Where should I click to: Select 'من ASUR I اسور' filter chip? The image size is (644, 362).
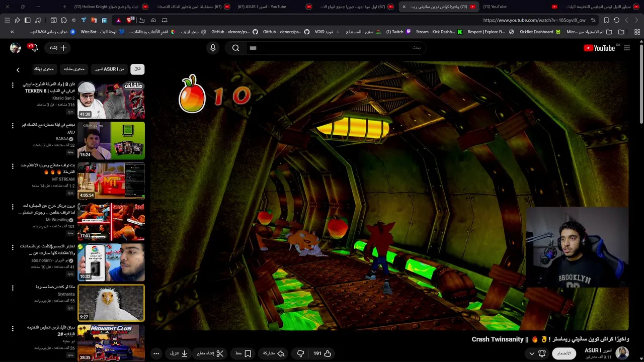coord(109,69)
